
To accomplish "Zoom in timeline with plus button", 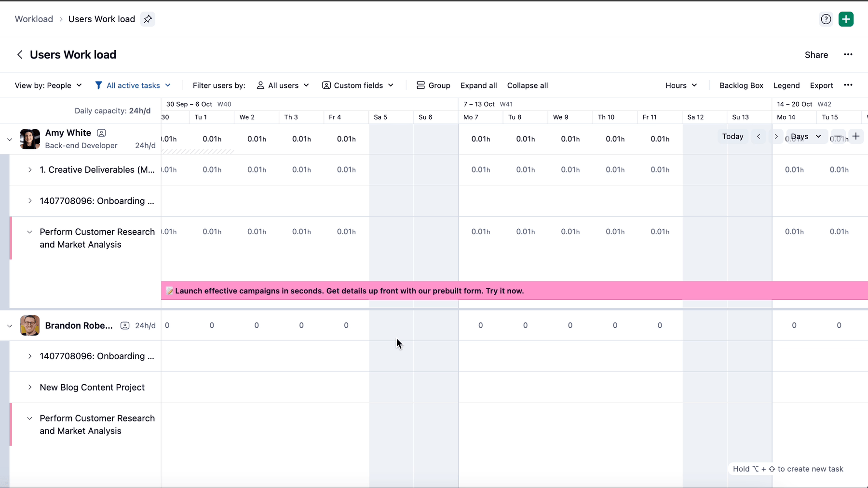I will click(856, 137).
